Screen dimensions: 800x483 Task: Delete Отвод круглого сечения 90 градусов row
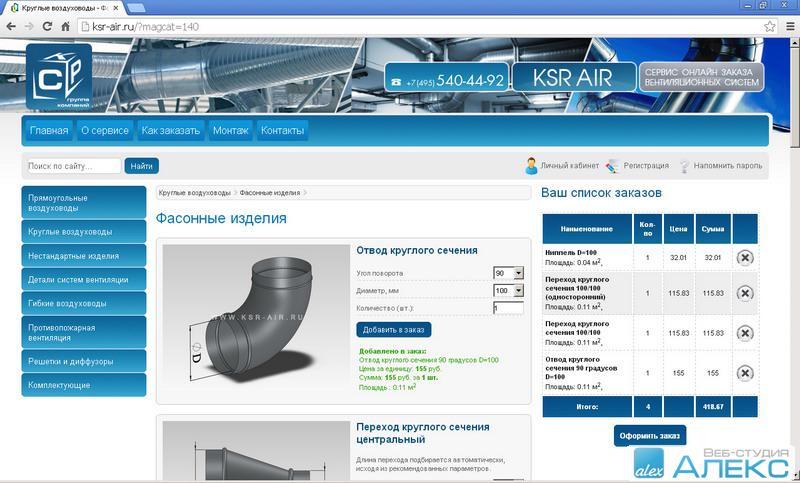tap(745, 372)
